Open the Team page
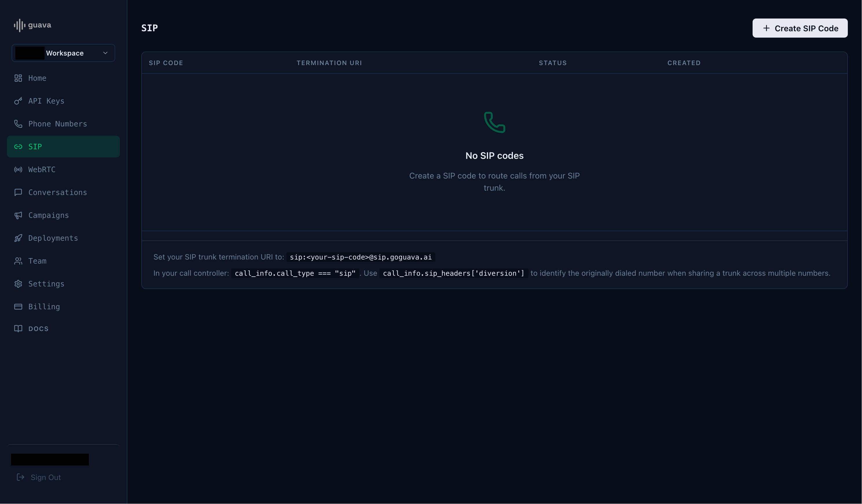The image size is (862, 504). [x=63, y=261]
